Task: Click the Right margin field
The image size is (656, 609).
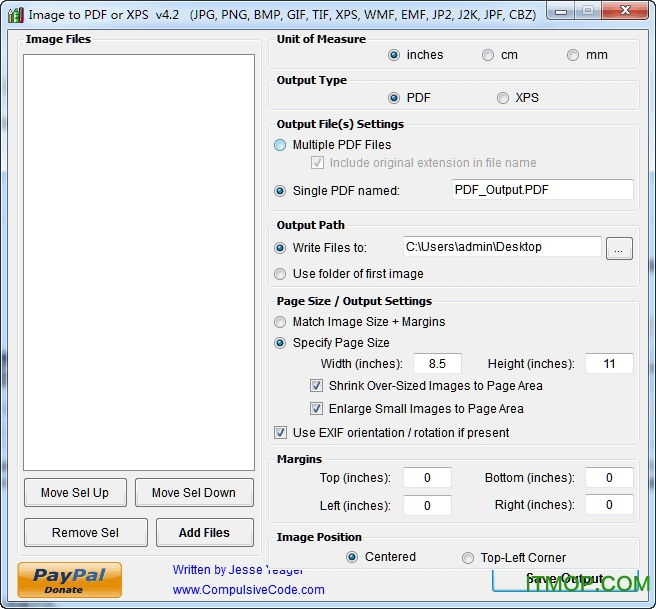Action: point(609,504)
